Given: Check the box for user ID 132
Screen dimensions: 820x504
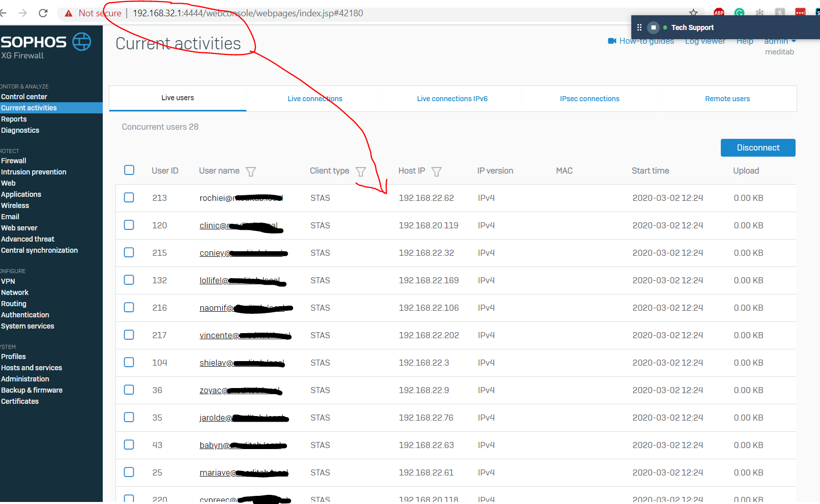Looking at the screenshot, I should pos(129,280).
